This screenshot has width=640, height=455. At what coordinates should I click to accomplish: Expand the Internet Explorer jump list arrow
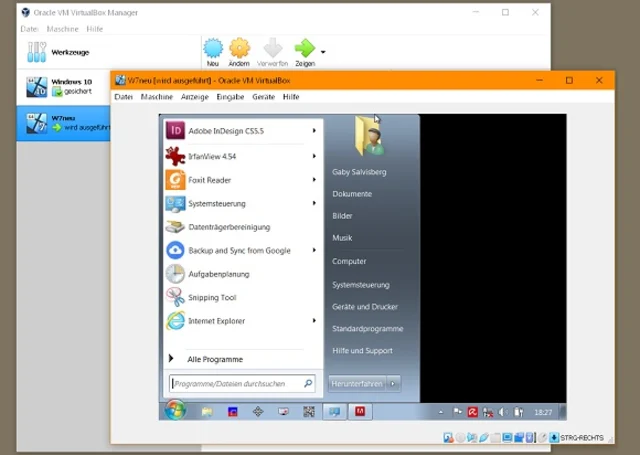pyautogui.click(x=314, y=321)
